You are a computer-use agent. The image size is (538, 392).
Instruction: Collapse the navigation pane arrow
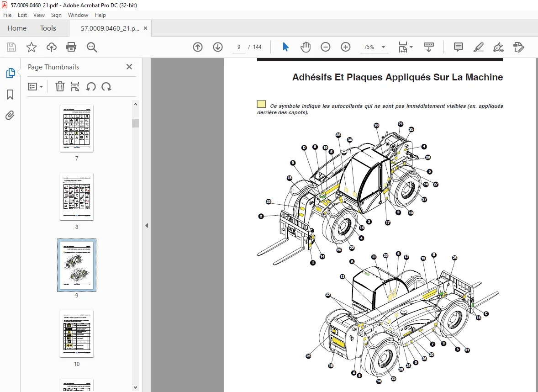147,226
